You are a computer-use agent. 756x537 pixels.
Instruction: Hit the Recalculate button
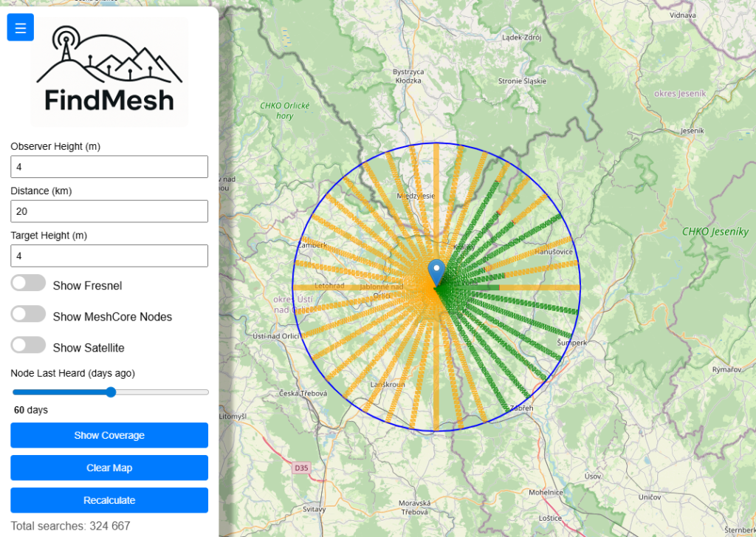pos(109,500)
